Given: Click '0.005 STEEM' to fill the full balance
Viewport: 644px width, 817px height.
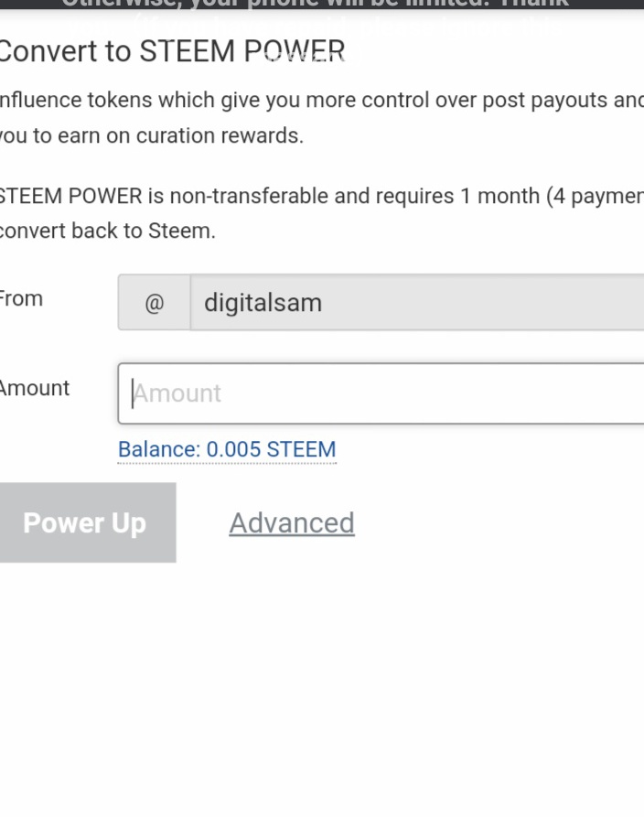Looking at the screenshot, I should pyautogui.click(x=271, y=449).
